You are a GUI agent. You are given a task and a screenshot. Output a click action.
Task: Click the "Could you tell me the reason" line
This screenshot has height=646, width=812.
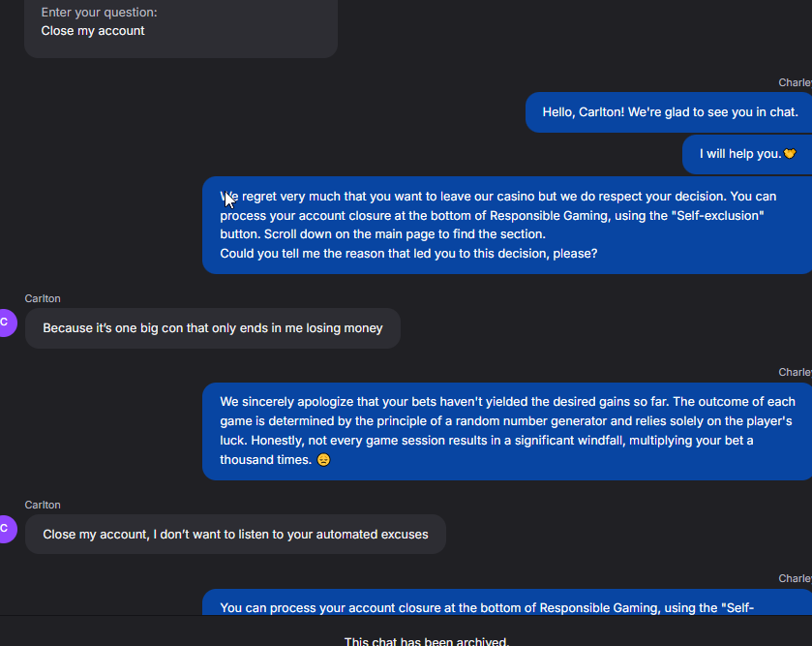pos(408,254)
